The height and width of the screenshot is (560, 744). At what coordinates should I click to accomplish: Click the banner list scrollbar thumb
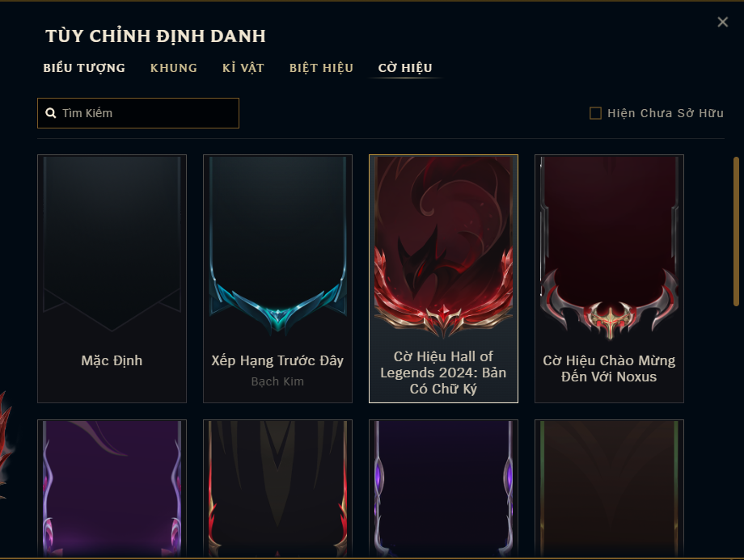coord(736,231)
